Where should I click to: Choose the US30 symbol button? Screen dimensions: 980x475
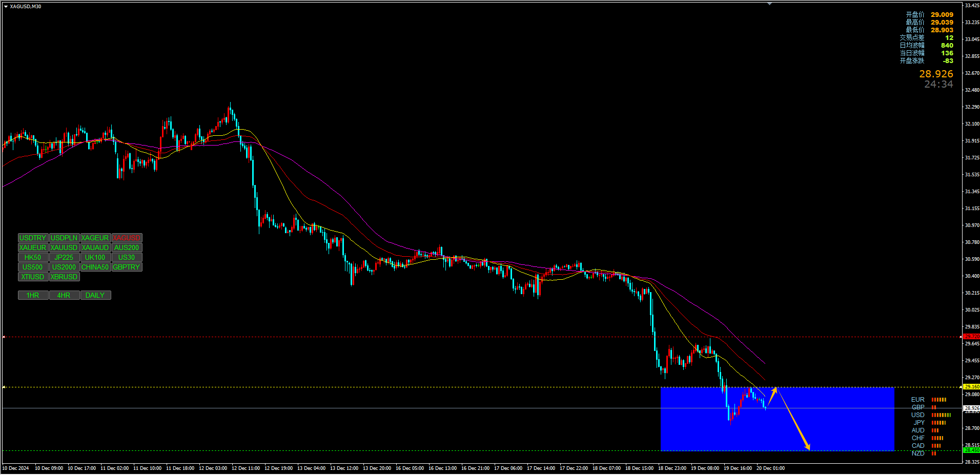click(127, 257)
